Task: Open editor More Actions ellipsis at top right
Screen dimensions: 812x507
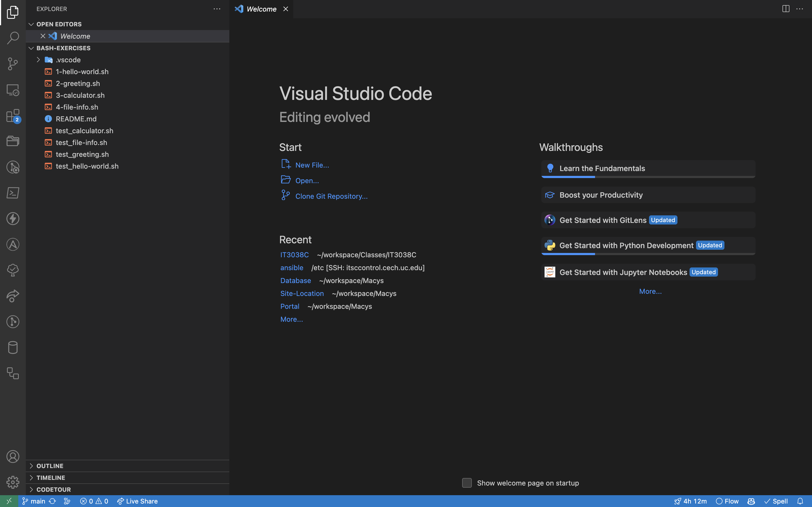Action: pos(800,9)
